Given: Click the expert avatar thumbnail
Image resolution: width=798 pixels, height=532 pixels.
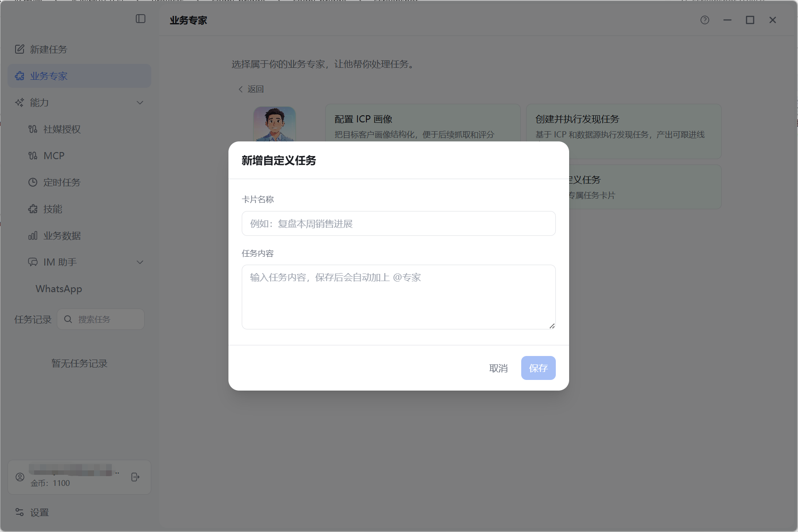Looking at the screenshot, I should coord(275,124).
